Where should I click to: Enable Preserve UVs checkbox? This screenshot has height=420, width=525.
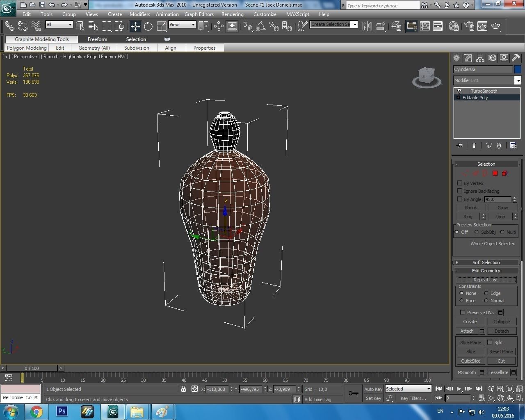point(463,313)
